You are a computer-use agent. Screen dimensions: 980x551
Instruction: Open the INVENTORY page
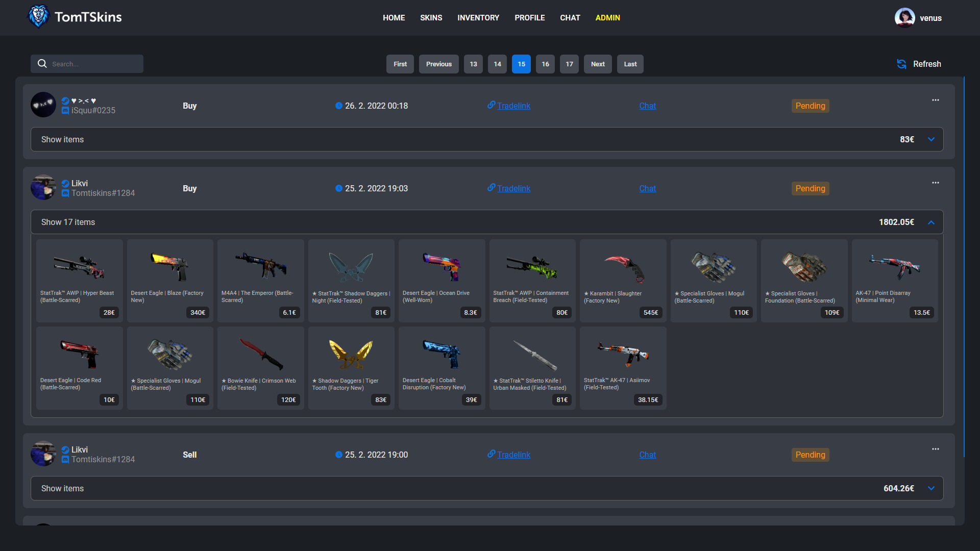coord(478,18)
